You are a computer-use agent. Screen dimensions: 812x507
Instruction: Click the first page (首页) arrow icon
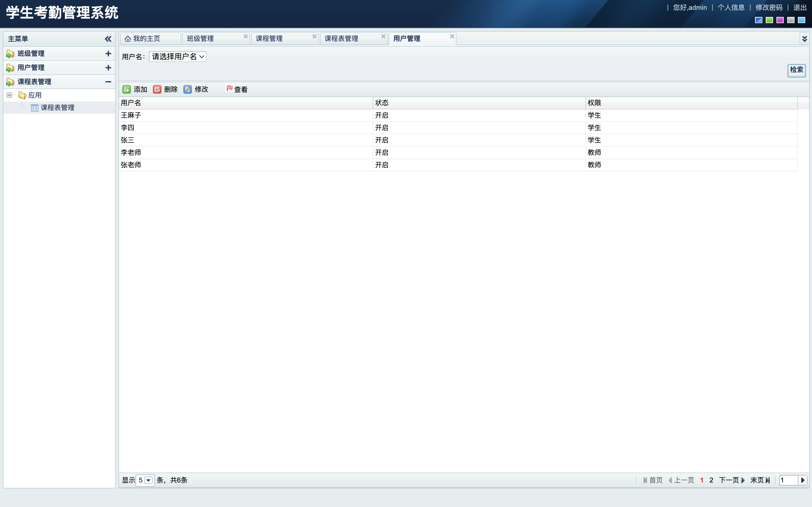coord(645,480)
